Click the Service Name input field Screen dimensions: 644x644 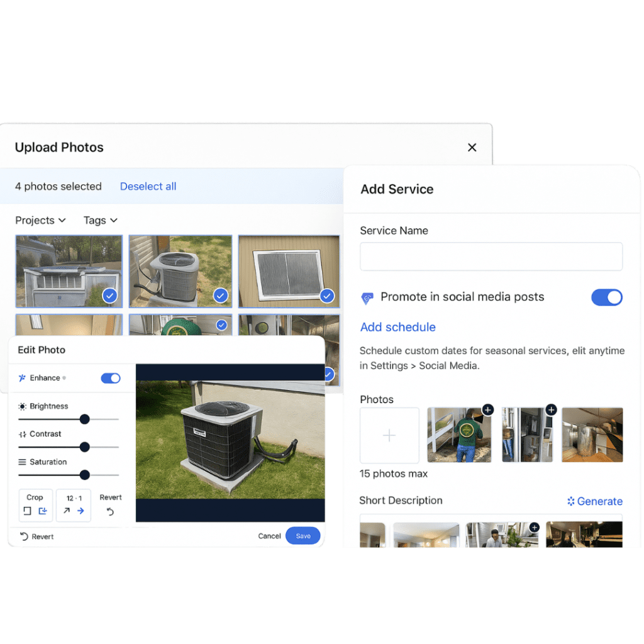coord(491,257)
